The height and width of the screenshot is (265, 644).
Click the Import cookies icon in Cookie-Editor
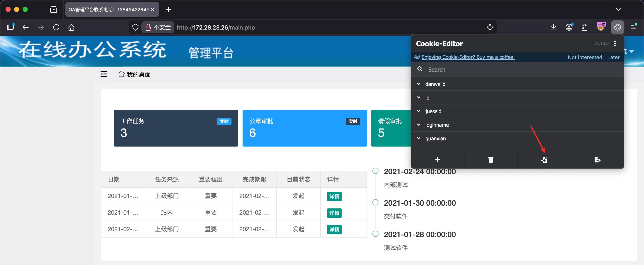[544, 160]
